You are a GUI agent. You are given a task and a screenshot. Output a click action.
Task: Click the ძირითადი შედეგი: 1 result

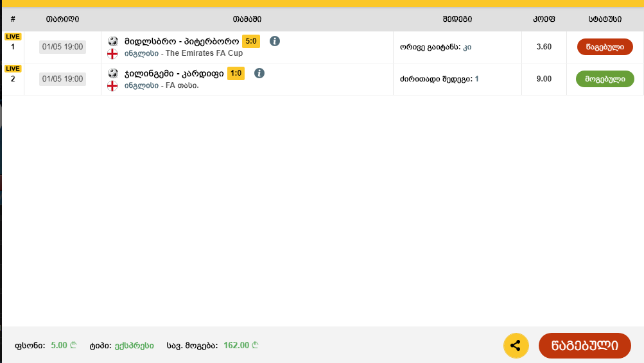(x=439, y=79)
